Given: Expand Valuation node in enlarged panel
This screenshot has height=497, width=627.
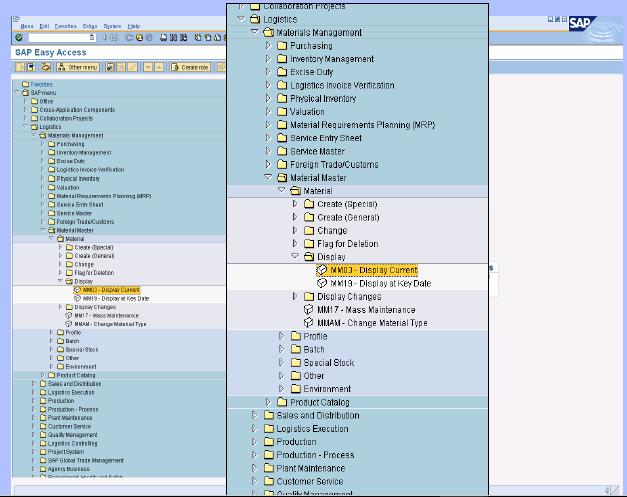Looking at the screenshot, I should 268,112.
